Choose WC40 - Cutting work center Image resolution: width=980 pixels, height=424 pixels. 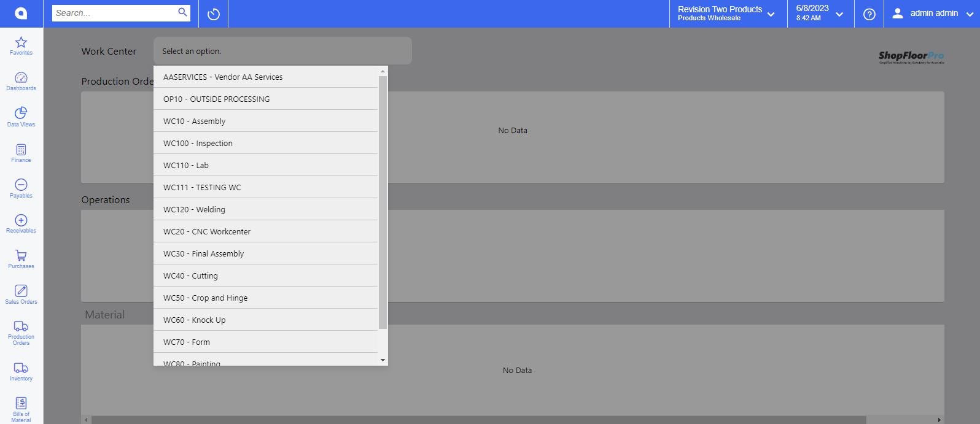click(266, 276)
